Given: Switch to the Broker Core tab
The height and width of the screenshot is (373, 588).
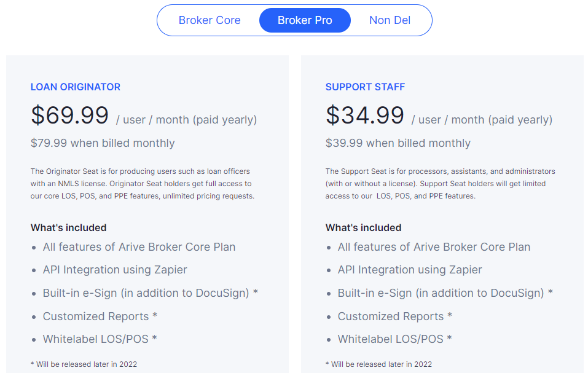Looking at the screenshot, I should (x=210, y=20).
